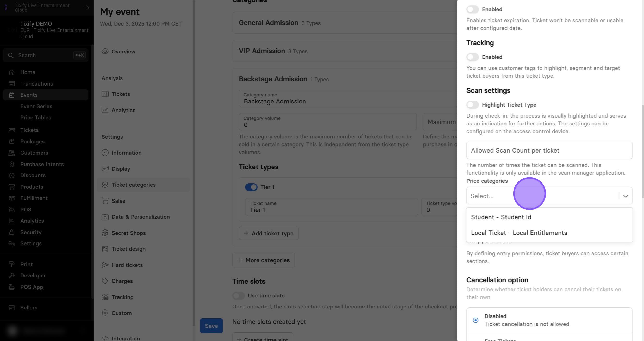Toggle Use time slots switch

pos(238,296)
